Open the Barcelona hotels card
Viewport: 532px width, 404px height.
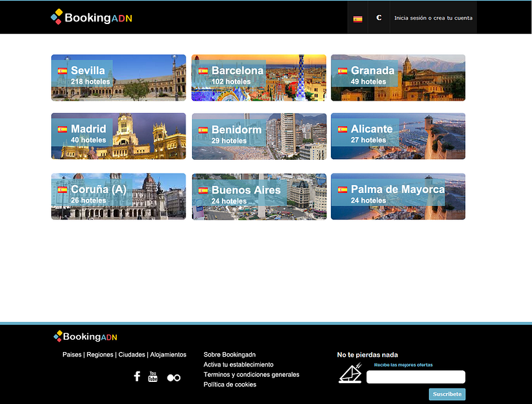coord(258,77)
